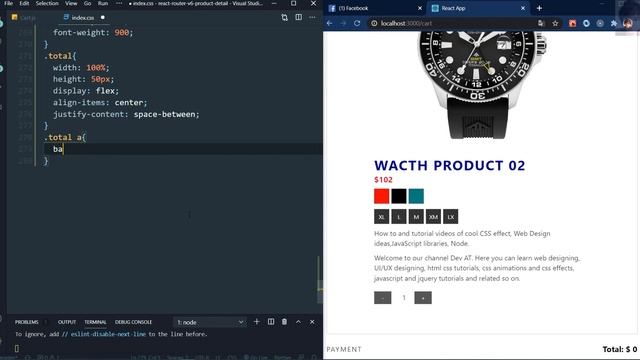Select the teal color swatch

[x=416, y=196]
